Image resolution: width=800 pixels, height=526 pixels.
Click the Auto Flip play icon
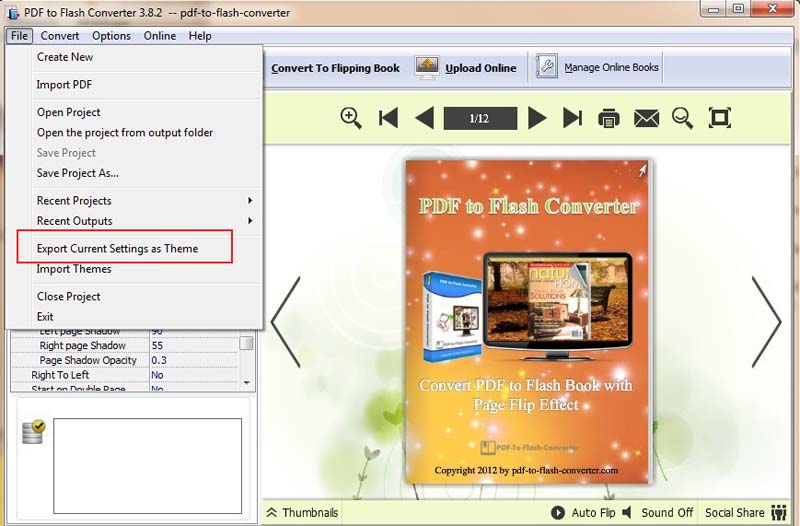pos(558,513)
